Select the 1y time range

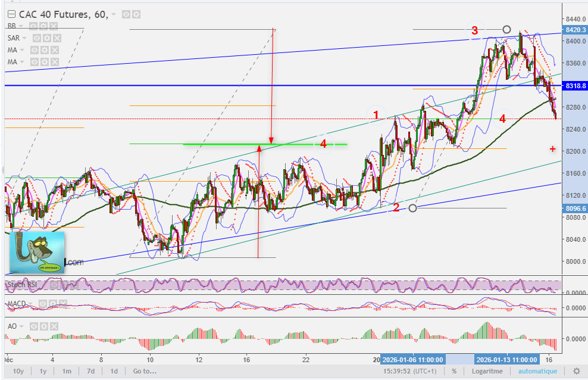pyautogui.click(x=43, y=371)
